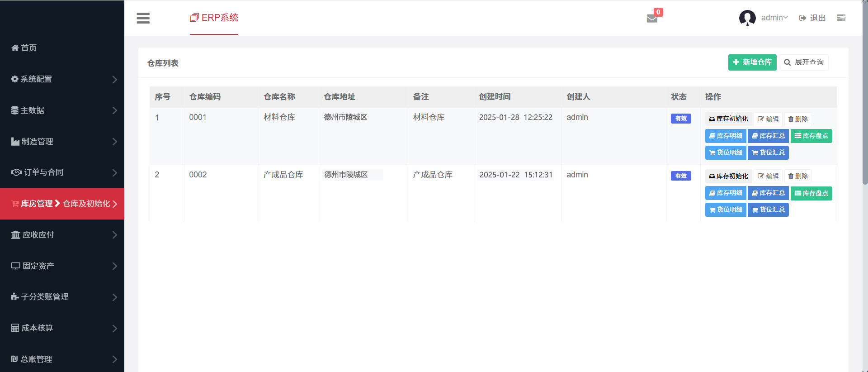Open the mail notifications envelope icon
This screenshot has height=372, width=868.
click(x=652, y=18)
